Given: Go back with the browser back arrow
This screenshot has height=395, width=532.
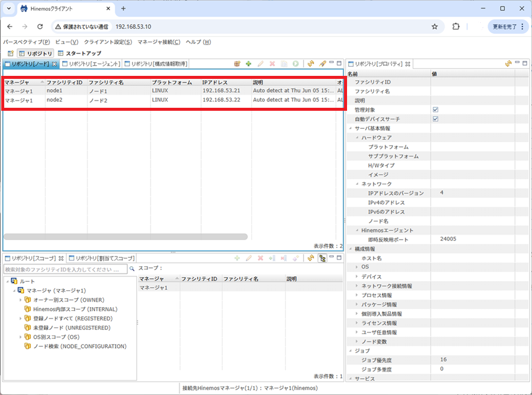Looking at the screenshot, I should [10, 26].
